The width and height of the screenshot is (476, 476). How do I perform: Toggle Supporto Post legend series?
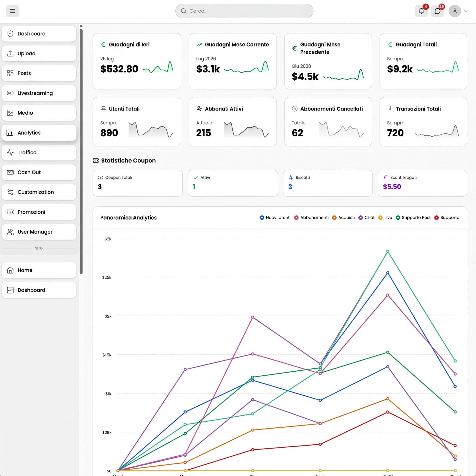(413, 218)
